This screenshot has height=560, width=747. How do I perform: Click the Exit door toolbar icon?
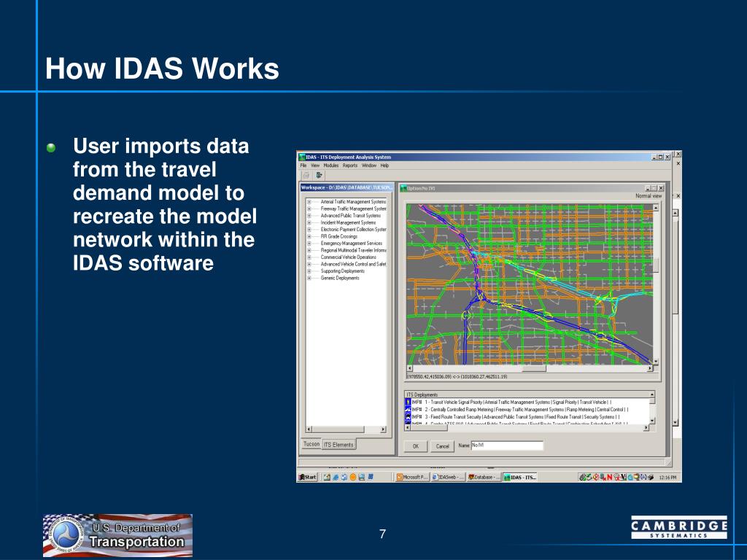[319, 175]
